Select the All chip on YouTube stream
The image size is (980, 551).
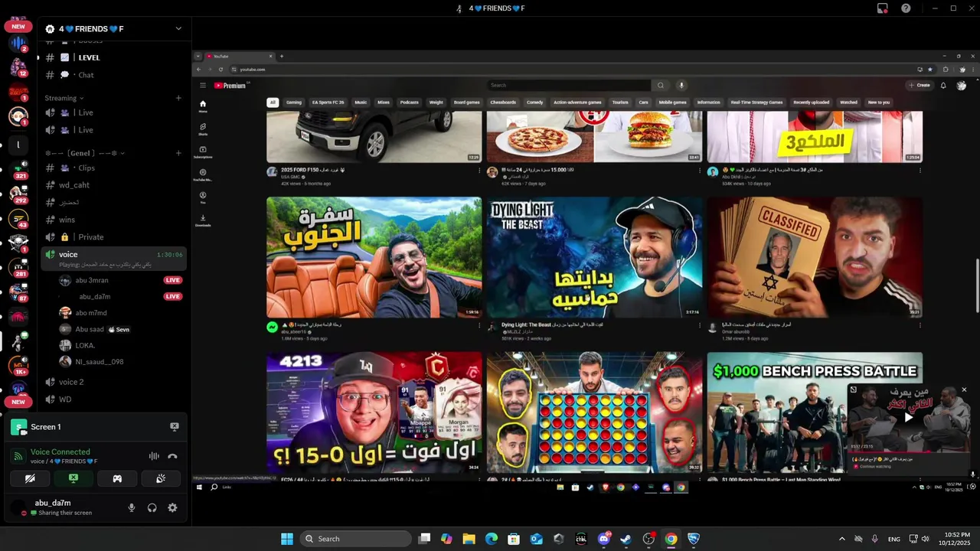click(x=273, y=103)
